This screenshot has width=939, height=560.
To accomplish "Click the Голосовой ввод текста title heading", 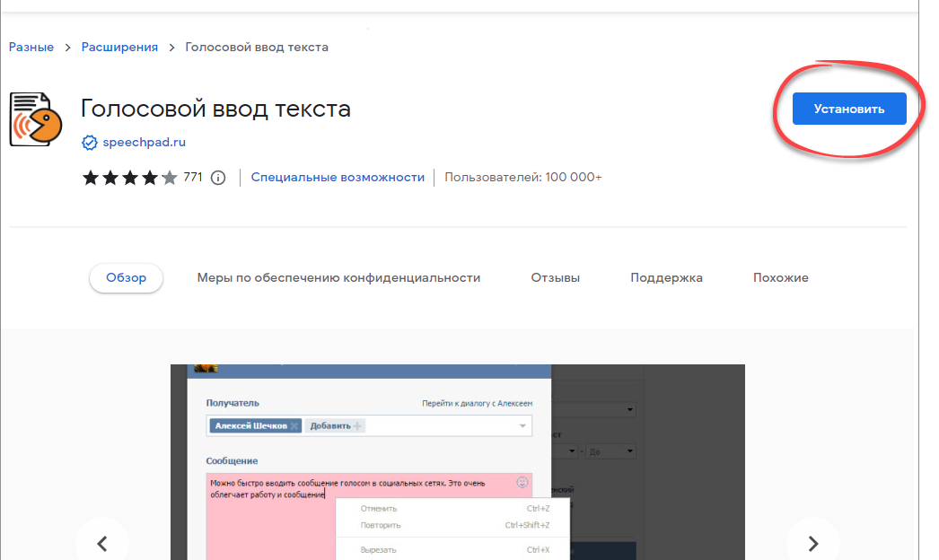I will click(x=215, y=109).
